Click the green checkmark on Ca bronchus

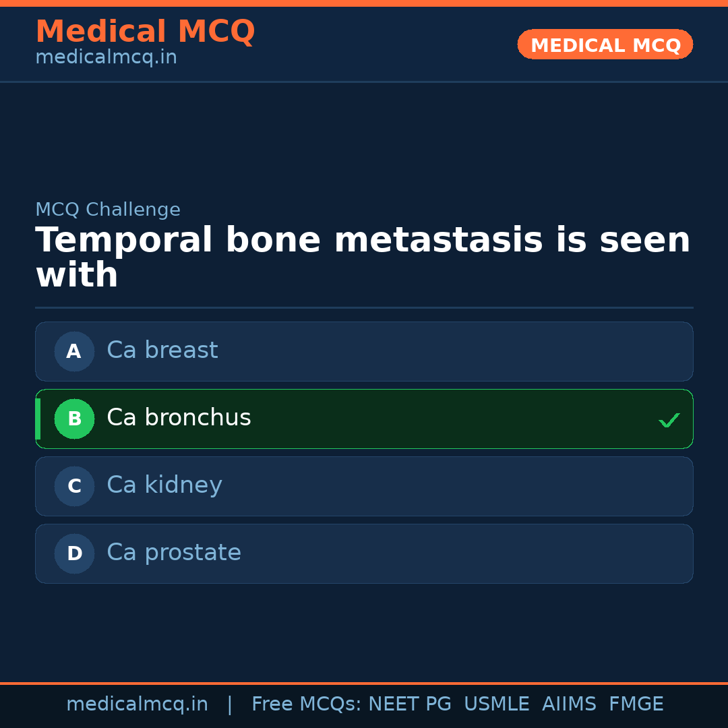(x=669, y=420)
